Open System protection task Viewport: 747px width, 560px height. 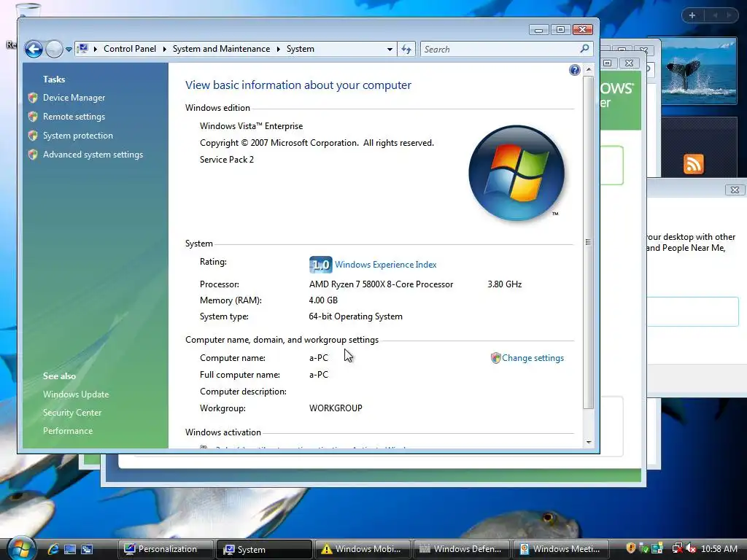point(77,136)
